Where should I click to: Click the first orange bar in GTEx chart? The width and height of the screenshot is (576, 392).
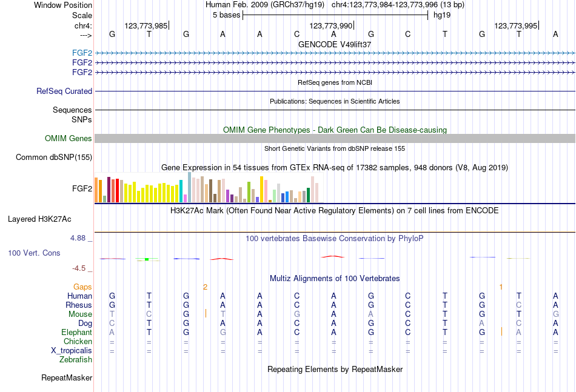pos(96,190)
